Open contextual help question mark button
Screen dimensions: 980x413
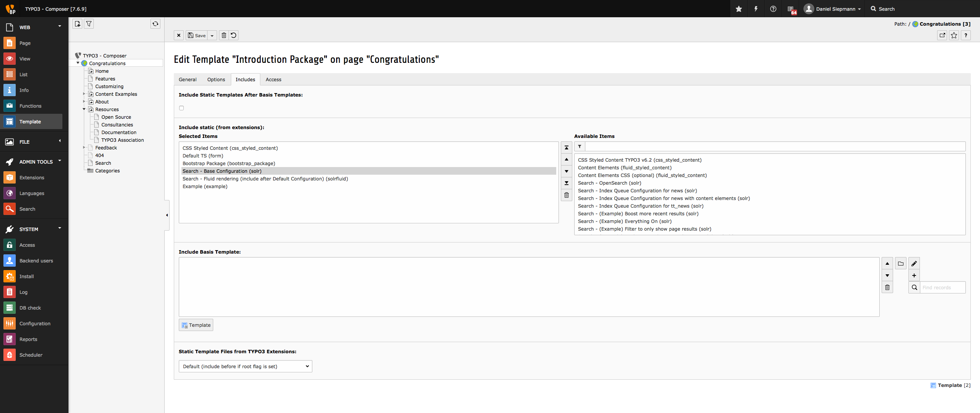coord(966,35)
